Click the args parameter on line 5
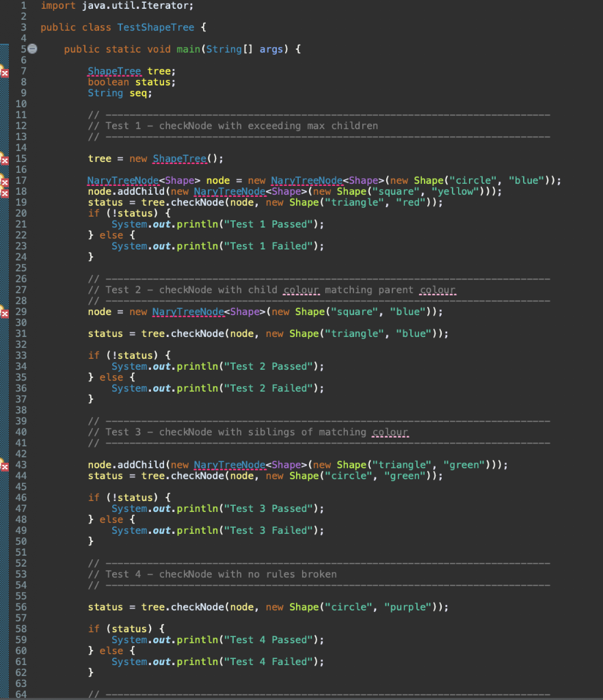Image resolution: width=603 pixels, height=700 pixels. (x=271, y=49)
